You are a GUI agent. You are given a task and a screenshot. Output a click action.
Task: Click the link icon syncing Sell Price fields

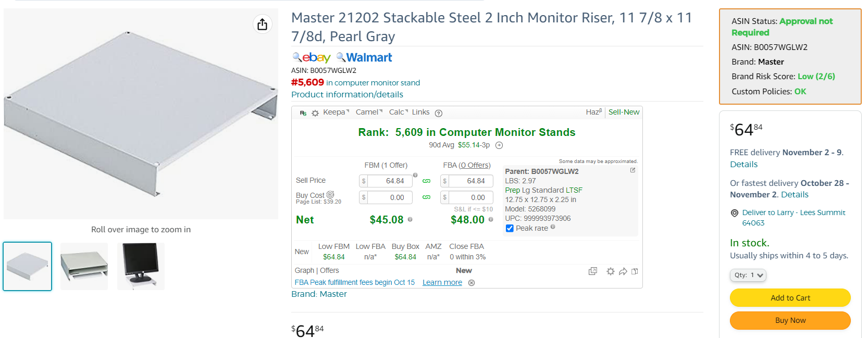click(x=426, y=181)
